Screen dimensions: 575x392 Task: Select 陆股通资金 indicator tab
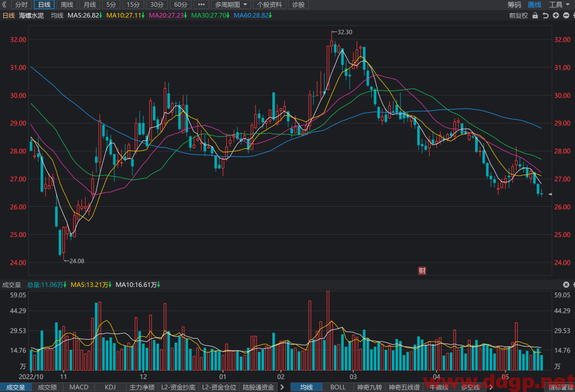point(258,388)
